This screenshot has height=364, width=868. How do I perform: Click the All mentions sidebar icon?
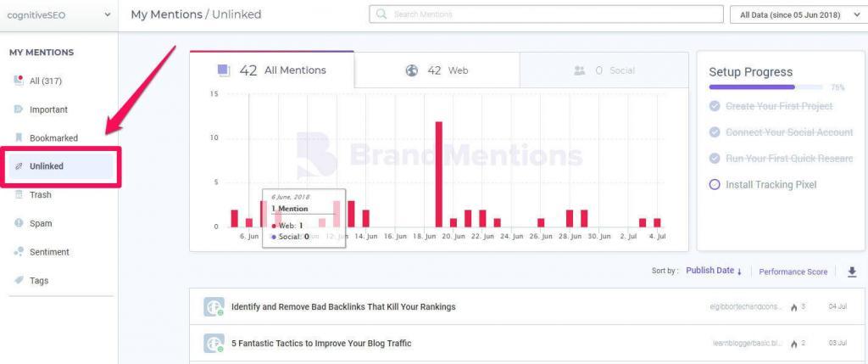pyautogui.click(x=19, y=81)
